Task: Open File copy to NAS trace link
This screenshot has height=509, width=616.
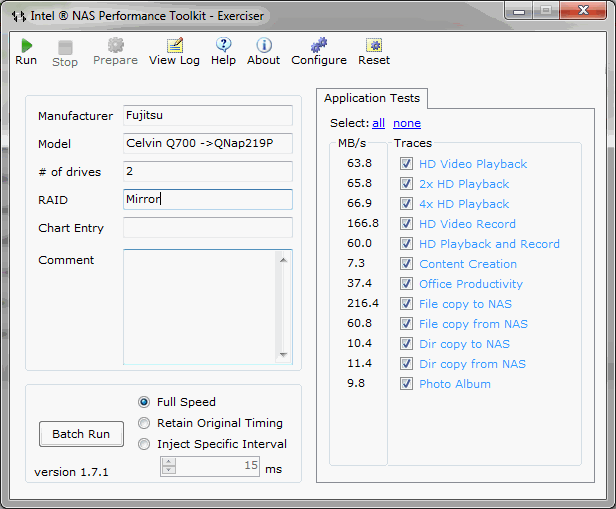Action: 466,304
